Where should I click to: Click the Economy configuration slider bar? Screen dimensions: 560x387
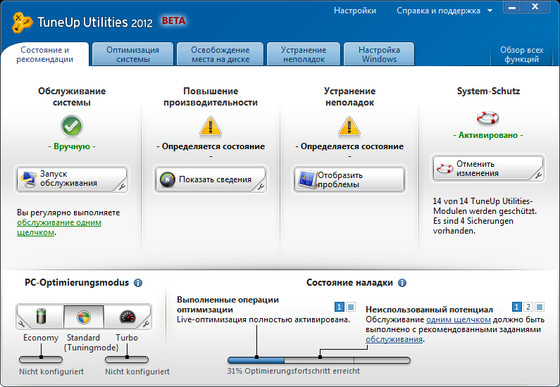click(x=41, y=359)
